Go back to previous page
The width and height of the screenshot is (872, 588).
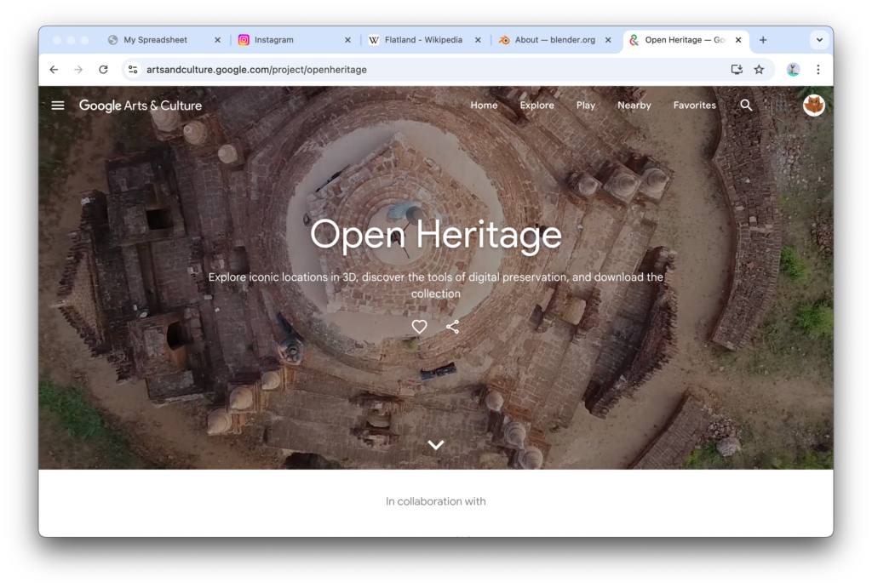[54, 70]
